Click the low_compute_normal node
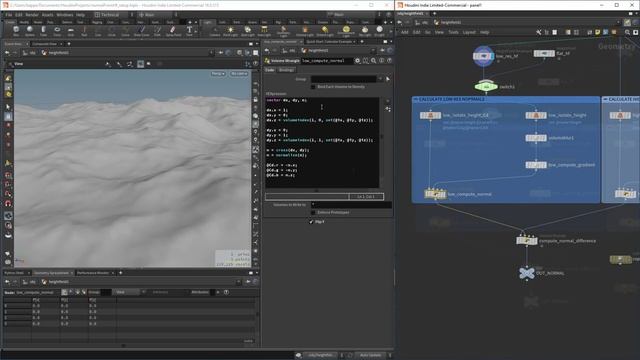Screen dimensions: 640x360 [x=435, y=193]
